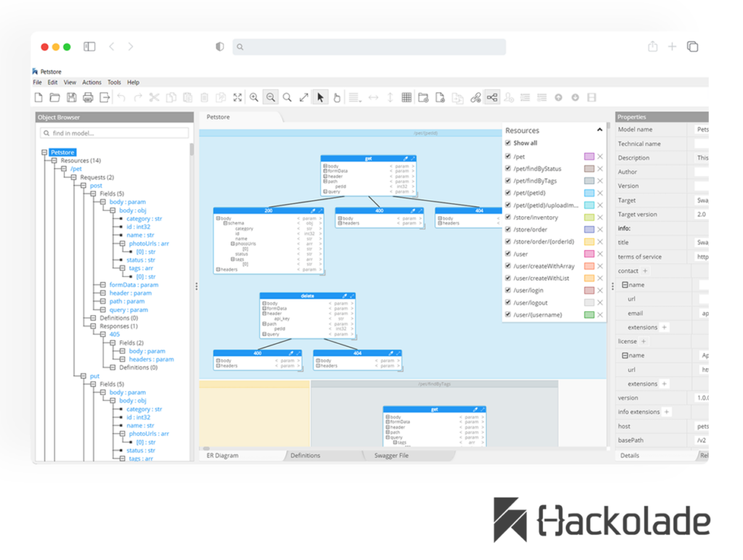743x560 pixels.
Task: Add a contact entry with plus button
Action: (645, 271)
